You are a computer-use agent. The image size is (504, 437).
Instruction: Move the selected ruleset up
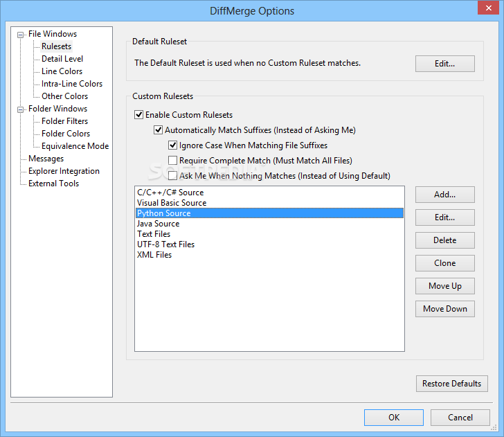coord(445,286)
